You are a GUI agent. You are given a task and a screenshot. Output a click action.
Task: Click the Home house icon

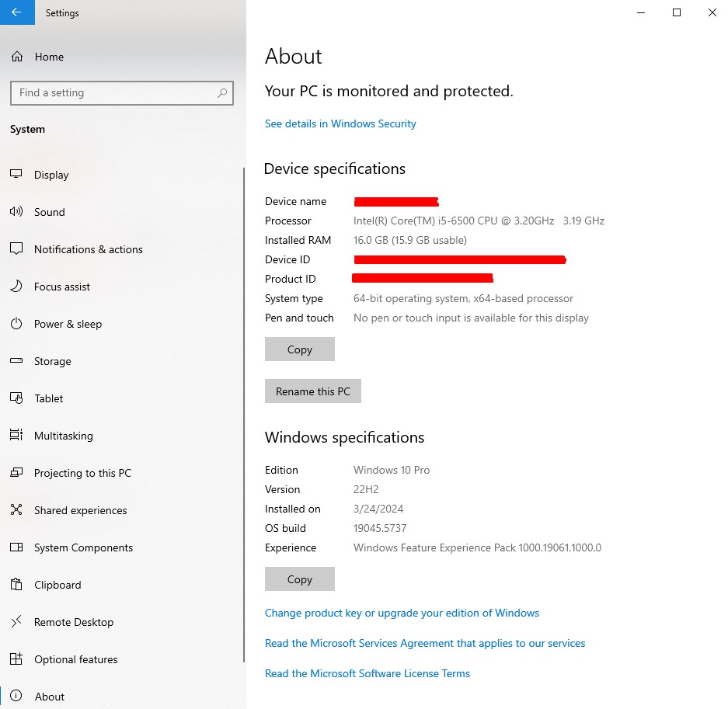pyautogui.click(x=17, y=57)
